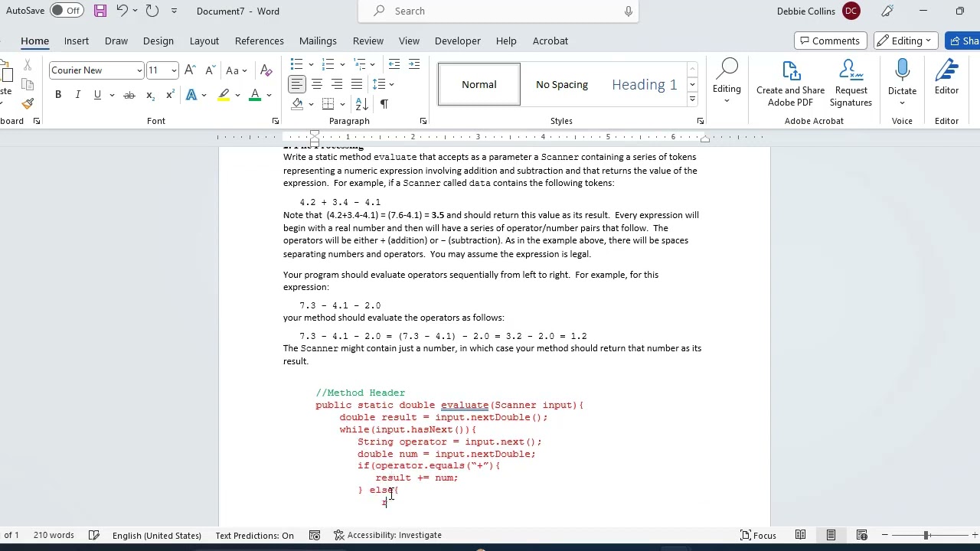980x551 pixels.
Task: Open the Font dialog launcher
Action: click(275, 121)
